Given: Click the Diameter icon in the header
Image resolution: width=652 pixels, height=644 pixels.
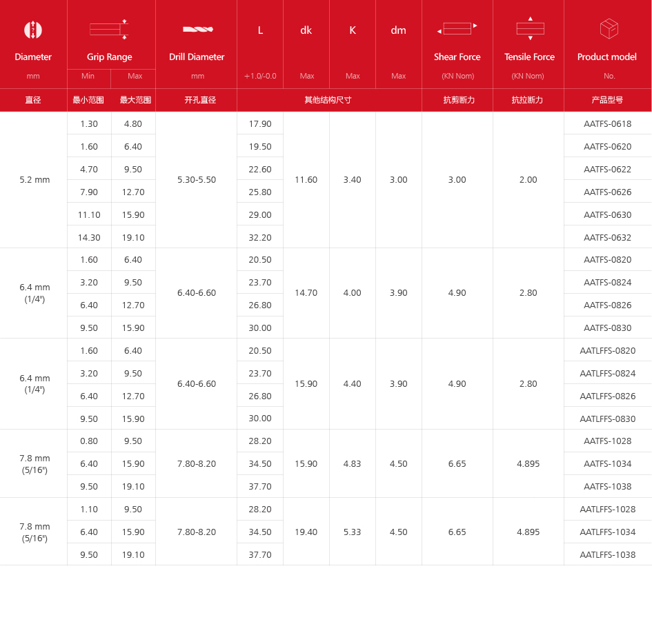Looking at the screenshot, I should [33, 30].
